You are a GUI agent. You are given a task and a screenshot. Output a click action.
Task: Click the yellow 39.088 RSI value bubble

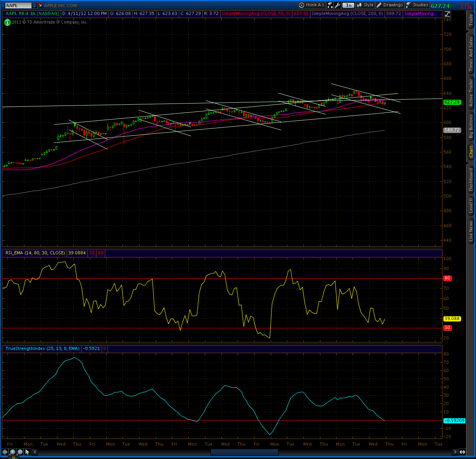click(x=452, y=318)
